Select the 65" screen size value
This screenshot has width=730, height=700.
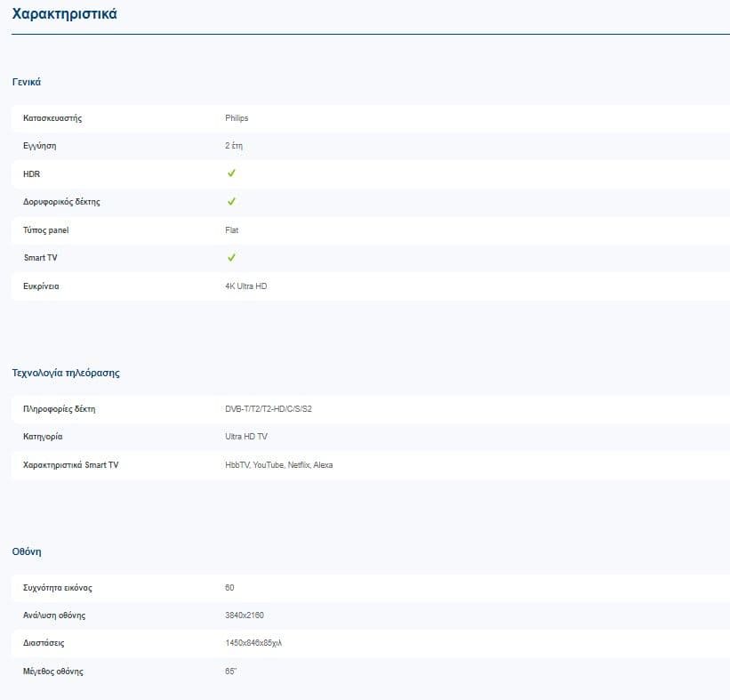pyautogui.click(x=231, y=672)
